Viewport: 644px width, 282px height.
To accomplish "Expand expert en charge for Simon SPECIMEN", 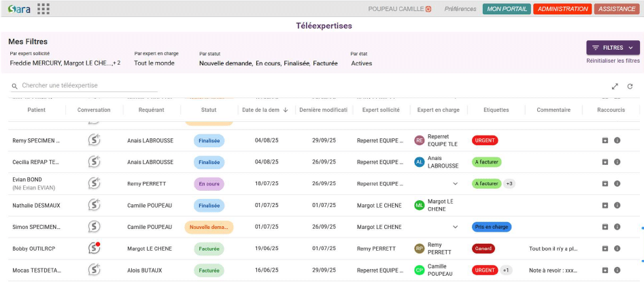I will [455, 227].
